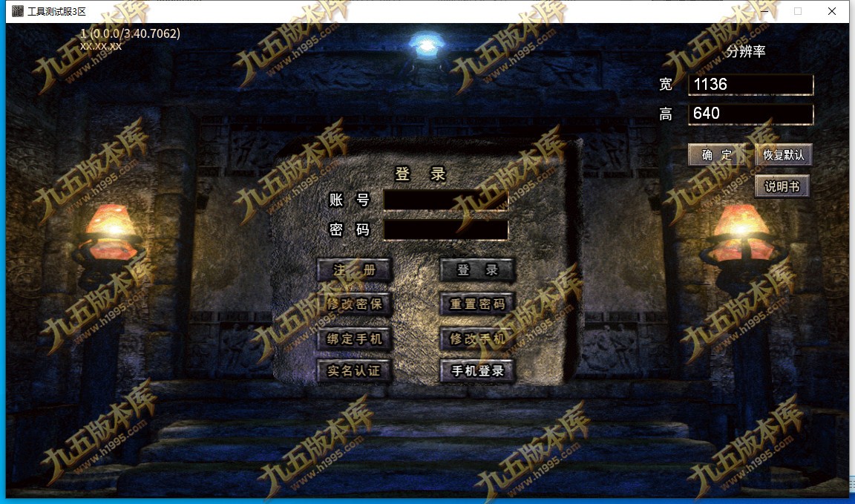Click the 注册 register button
Viewport: 855px width, 504px height.
pyautogui.click(x=354, y=270)
